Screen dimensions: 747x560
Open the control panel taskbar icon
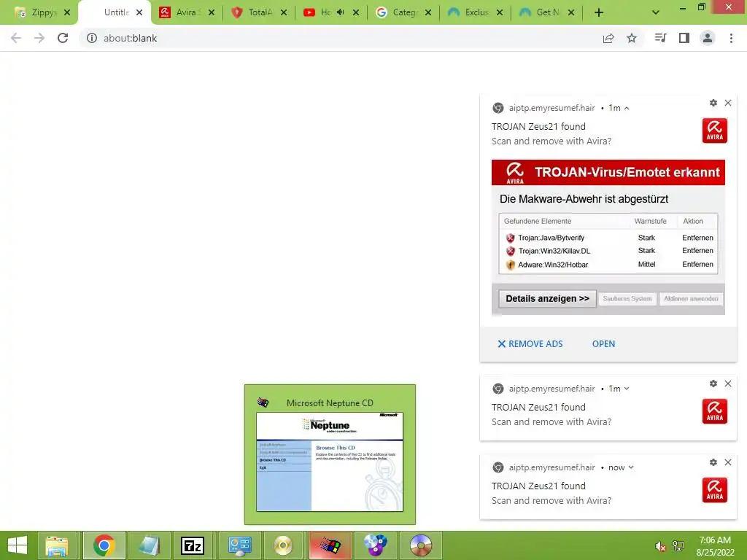tap(239, 545)
